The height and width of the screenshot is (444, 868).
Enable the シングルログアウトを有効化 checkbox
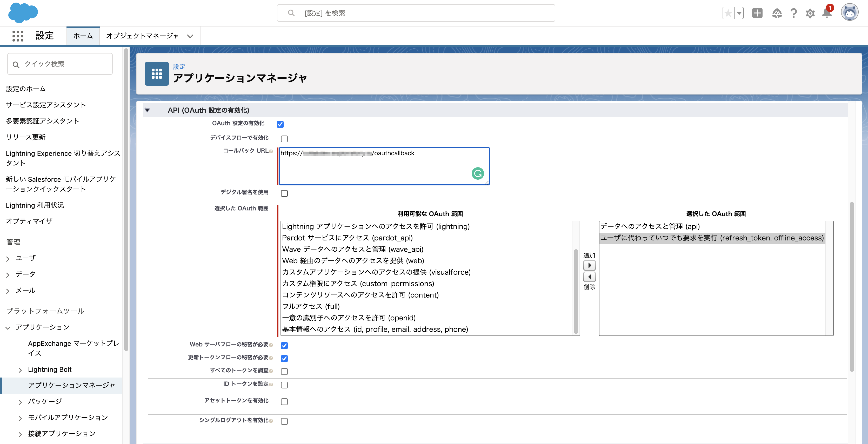click(x=284, y=421)
